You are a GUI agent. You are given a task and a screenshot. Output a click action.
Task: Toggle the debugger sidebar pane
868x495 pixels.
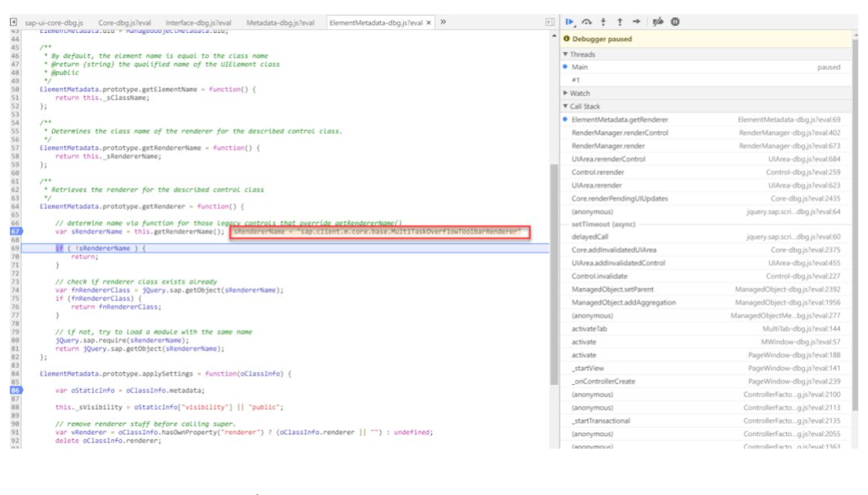point(550,22)
